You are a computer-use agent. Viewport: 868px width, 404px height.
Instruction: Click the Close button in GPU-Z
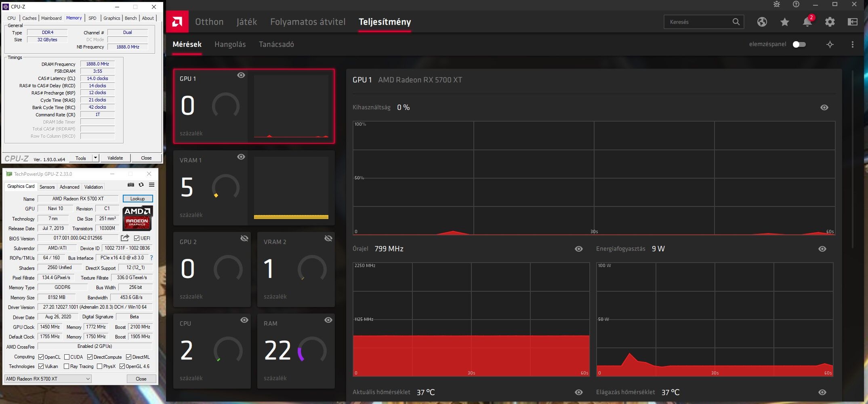pos(141,379)
